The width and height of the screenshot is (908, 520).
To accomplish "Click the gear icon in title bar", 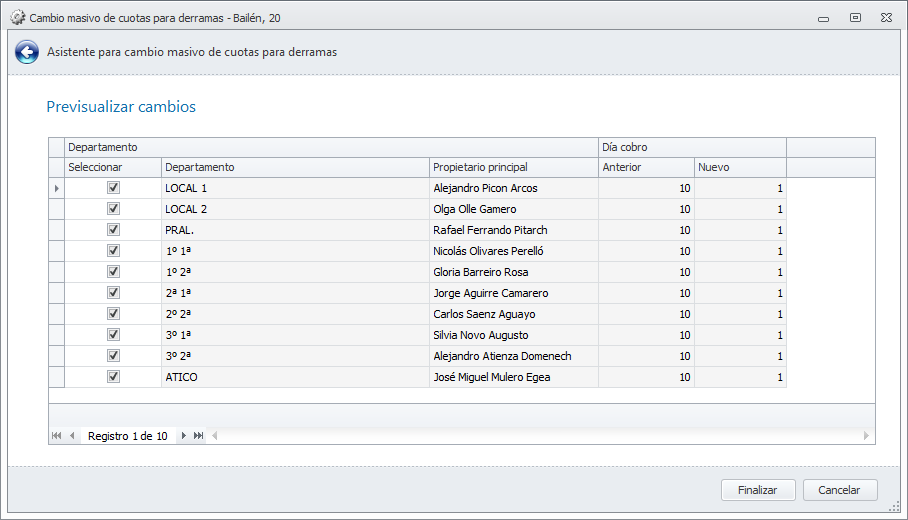I will coord(17,18).
